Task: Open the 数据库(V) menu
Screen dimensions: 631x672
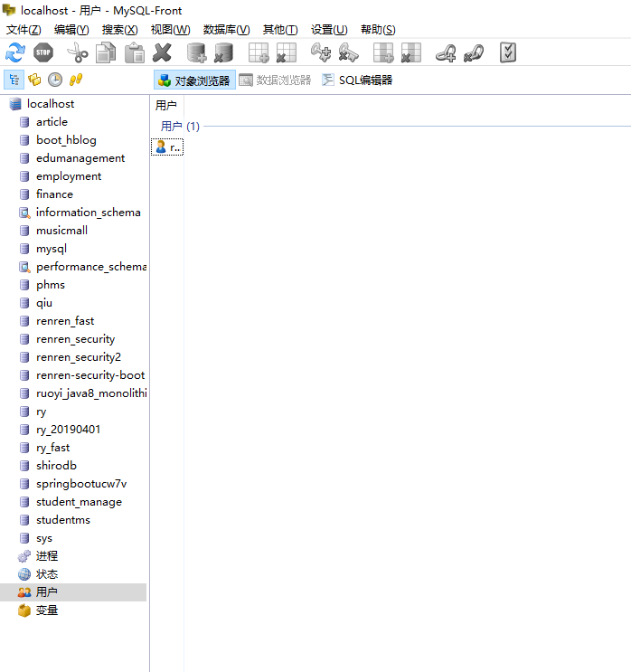Action: pos(226,30)
